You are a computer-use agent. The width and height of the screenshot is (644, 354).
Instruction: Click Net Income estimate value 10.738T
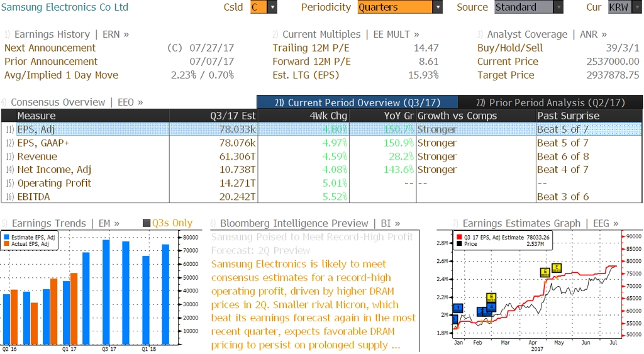(237, 170)
